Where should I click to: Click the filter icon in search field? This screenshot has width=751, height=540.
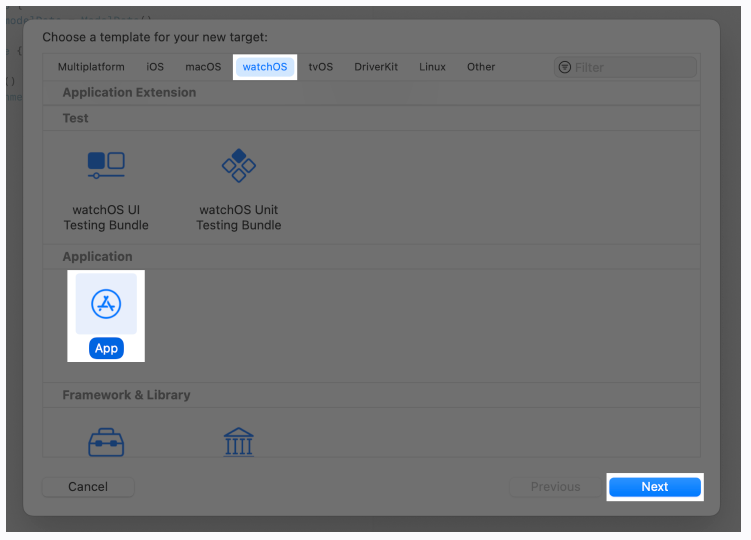(x=565, y=67)
